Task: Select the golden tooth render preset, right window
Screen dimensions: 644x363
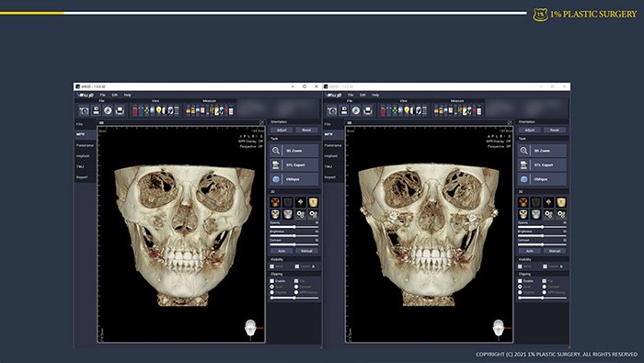Action: point(561,202)
